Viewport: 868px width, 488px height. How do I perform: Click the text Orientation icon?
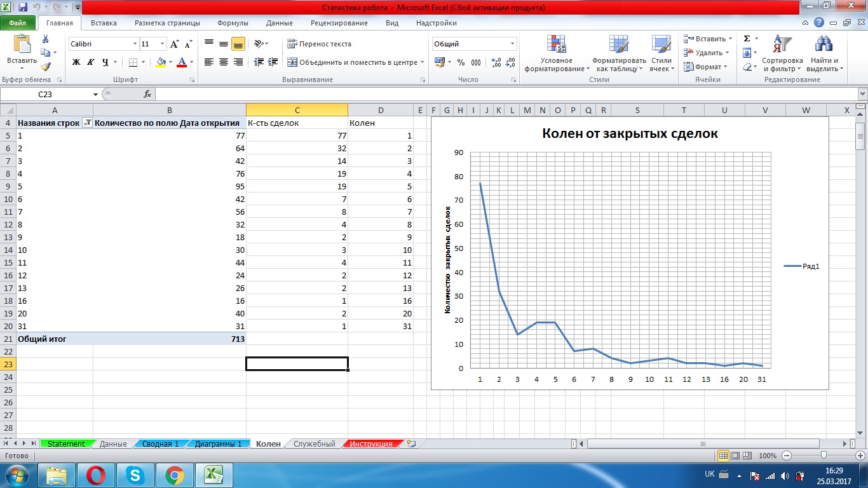pos(259,44)
